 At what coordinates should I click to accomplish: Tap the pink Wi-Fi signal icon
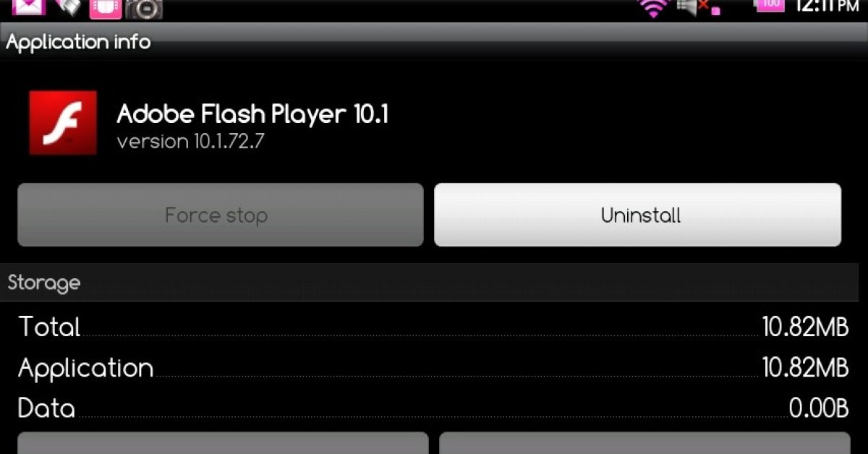(x=653, y=7)
